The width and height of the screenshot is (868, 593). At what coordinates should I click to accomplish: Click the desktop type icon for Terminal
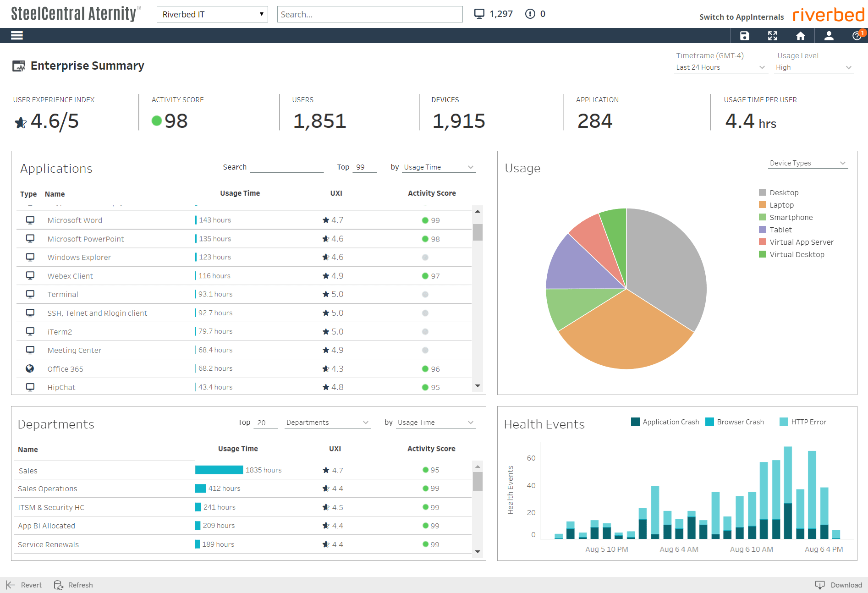pos(30,294)
